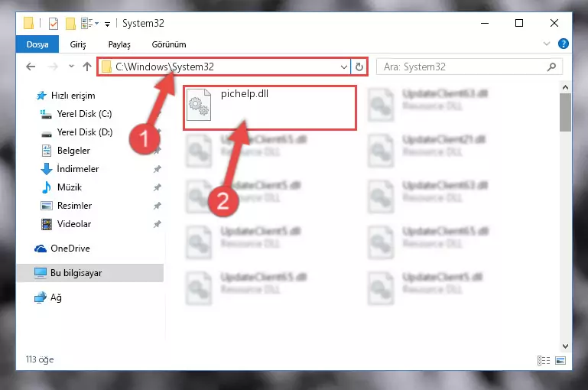Image resolution: width=588 pixels, height=390 pixels.
Task: Click the Hızlı erişim star icon
Action: [x=41, y=96]
